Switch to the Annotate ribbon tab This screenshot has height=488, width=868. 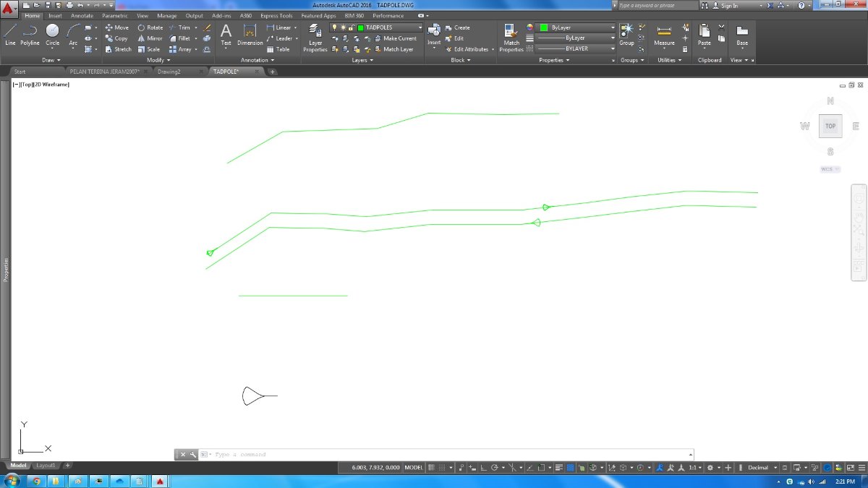(x=82, y=15)
